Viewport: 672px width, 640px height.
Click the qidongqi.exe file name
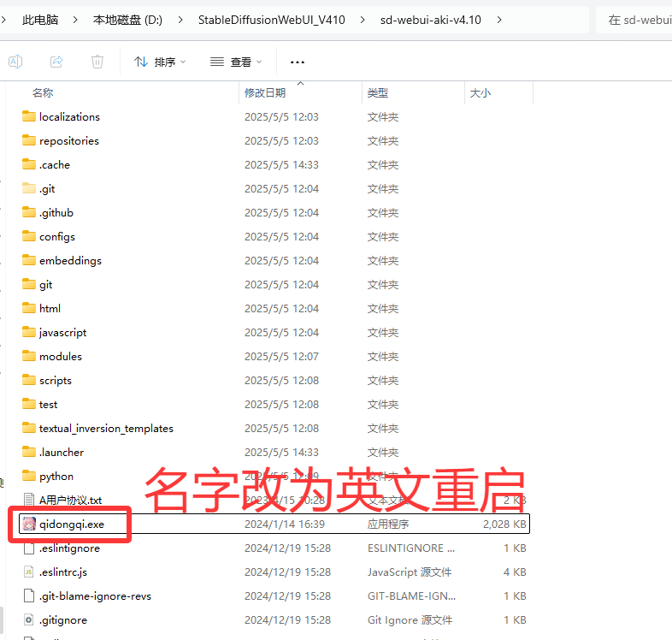[x=72, y=524]
